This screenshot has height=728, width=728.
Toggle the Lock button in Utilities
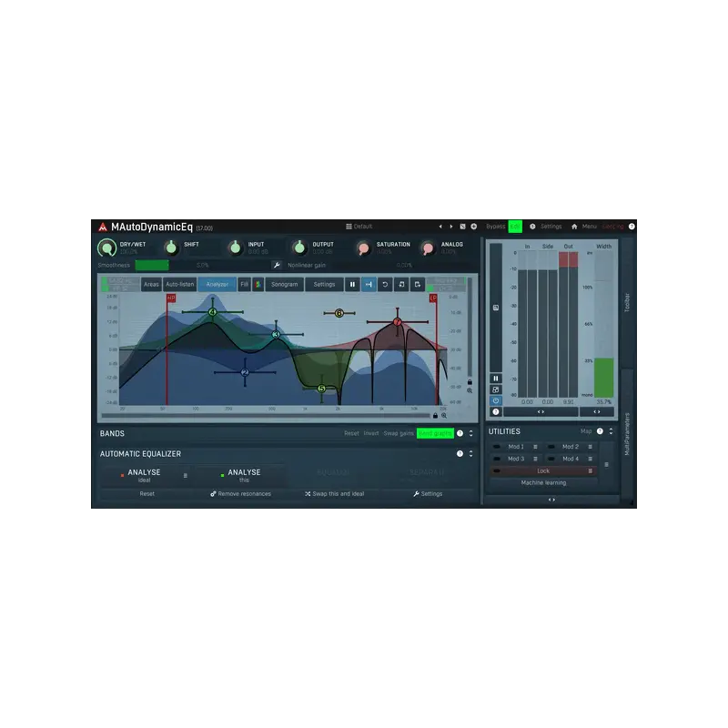click(x=543, y=470)
